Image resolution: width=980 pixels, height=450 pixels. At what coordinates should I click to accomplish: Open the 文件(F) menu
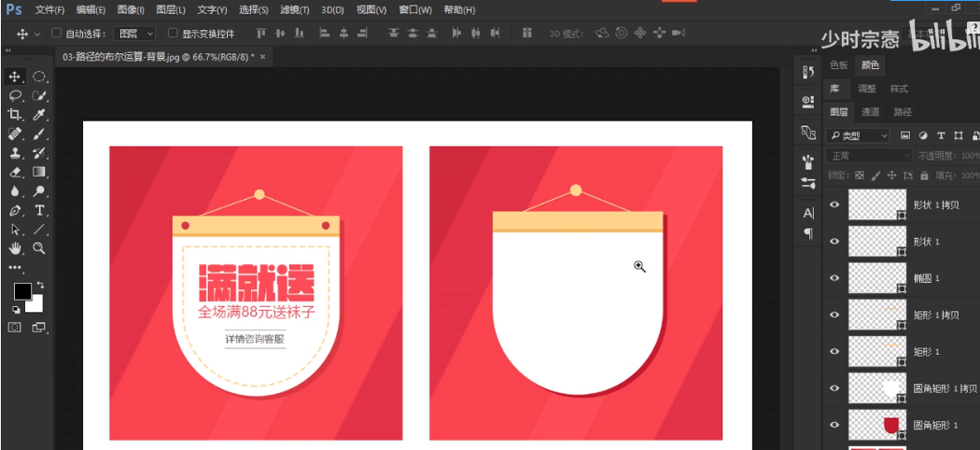tap(50, 10)
